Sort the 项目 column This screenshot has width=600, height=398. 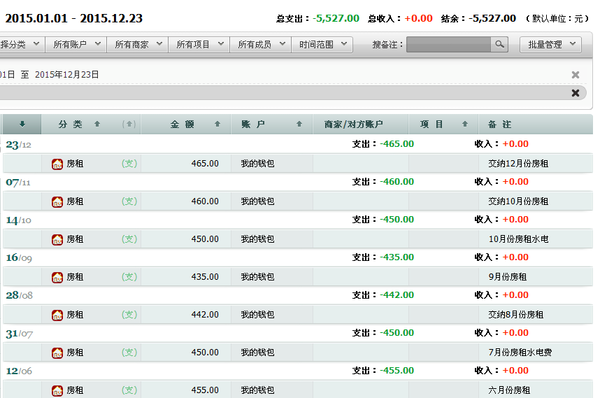click(465, 124)
